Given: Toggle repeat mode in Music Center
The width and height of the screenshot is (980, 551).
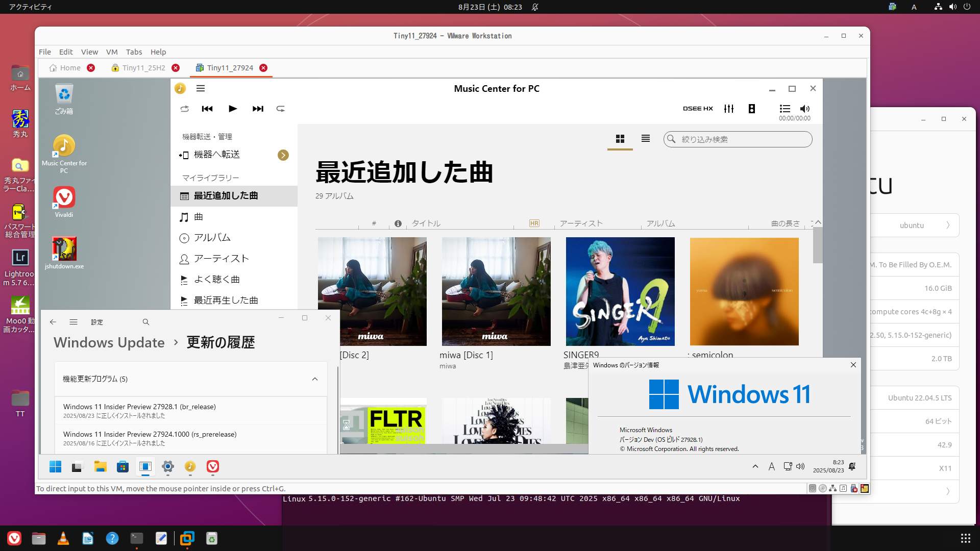Looking at the screenshot, I should (281, 109).
